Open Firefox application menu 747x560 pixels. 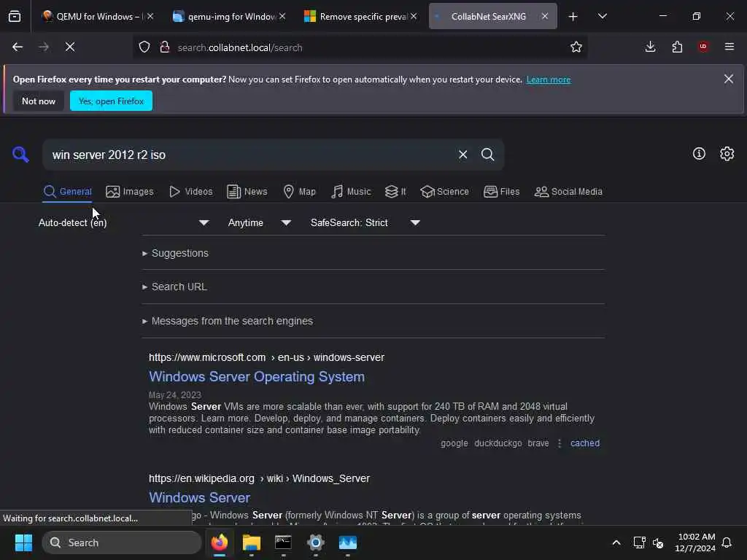click(x=729, y=47)
